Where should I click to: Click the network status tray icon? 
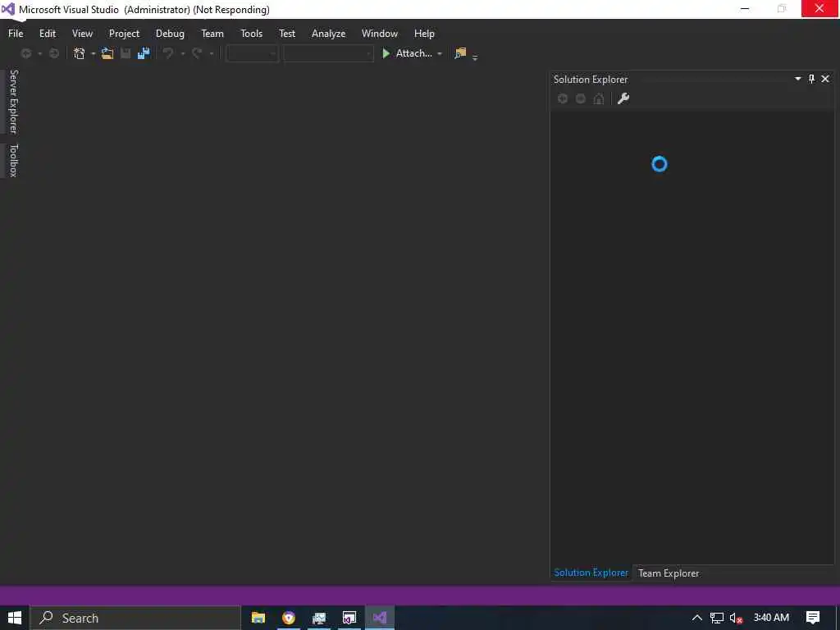(x=716, y=618)
